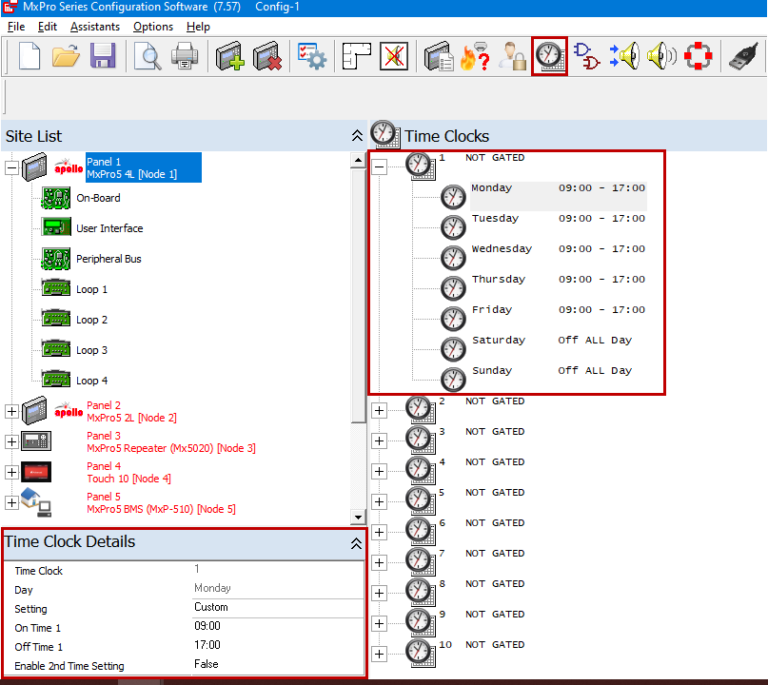The height and width of the screenshot is (685, 768).
Task: Collapse Time Clock 1 tree node
Action: 380,167
